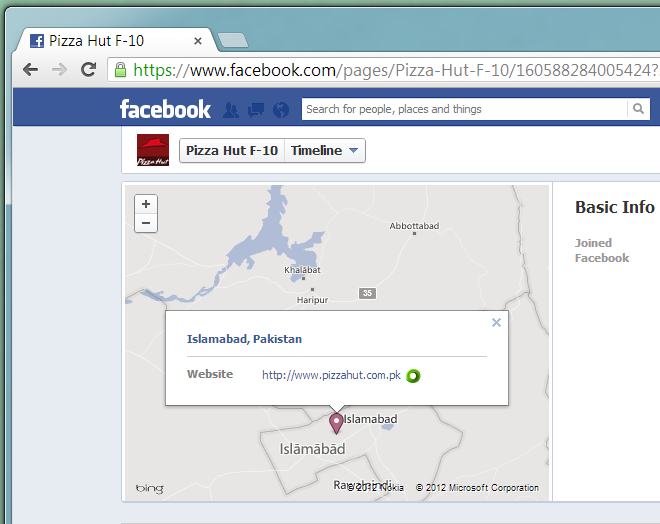This screenshot has height=524, width=660.
Task: Click the browser Back arrow
Action: [x=30, y=69]
